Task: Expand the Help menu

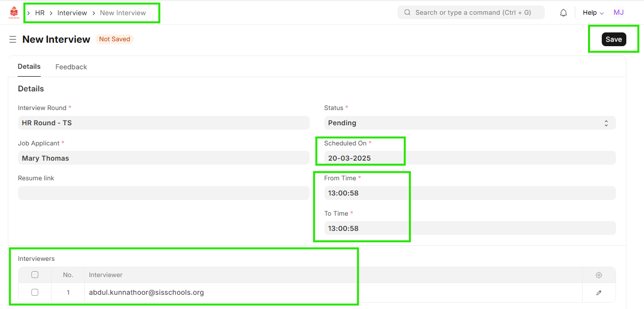Action: click(x=593, y=13)
